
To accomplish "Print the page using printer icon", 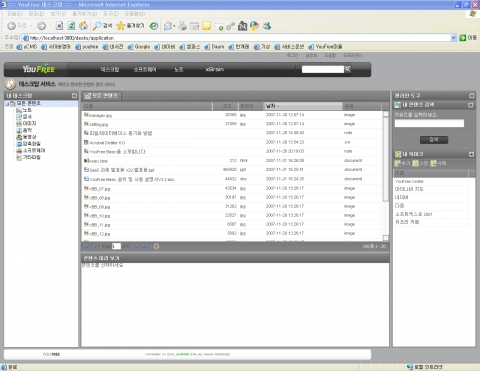I will [x=182, y=26].
